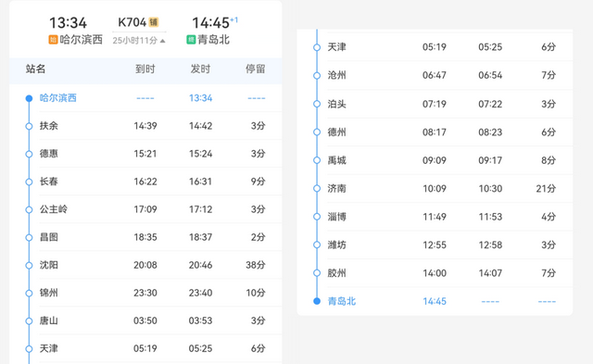Click the 发时 column header
Screen dimensions: 593x364
click(x=200, y=69)
